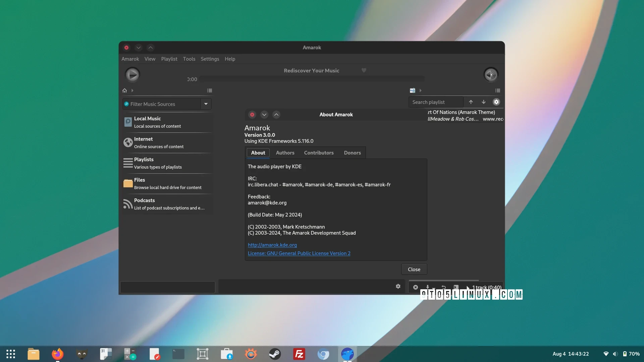Open the GNU General Public License link
This screenshot has height=362, width=644.
tap(299, 253)
